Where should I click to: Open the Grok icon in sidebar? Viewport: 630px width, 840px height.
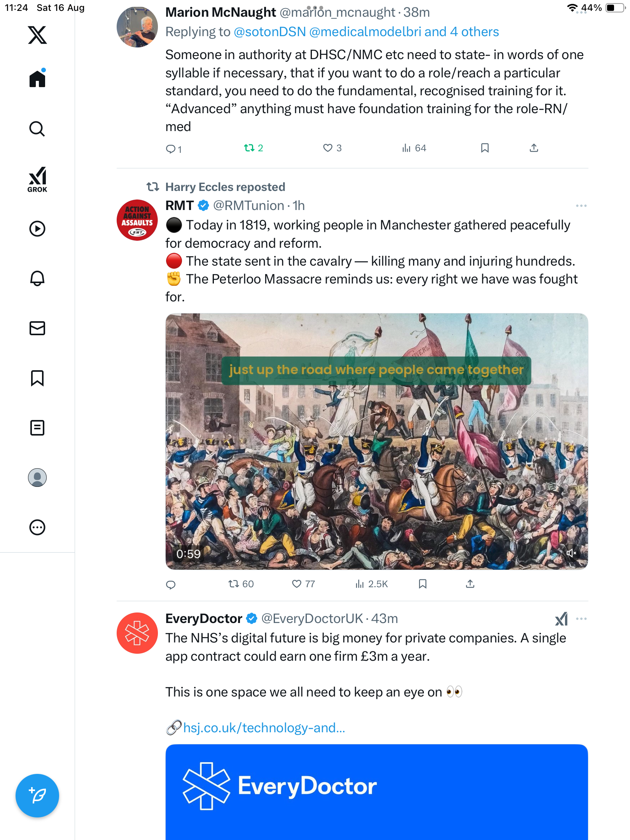tap(37, 179)
